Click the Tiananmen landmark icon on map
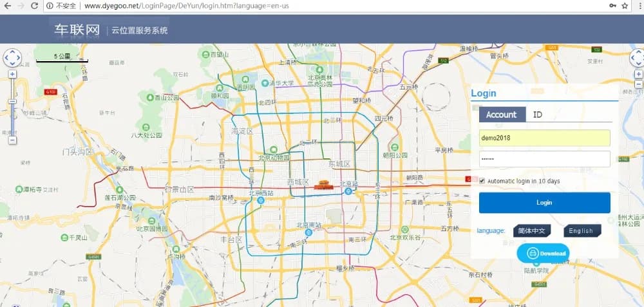Image resolution: width=644 pixels, height=307 pixels. tap(323, 186)
